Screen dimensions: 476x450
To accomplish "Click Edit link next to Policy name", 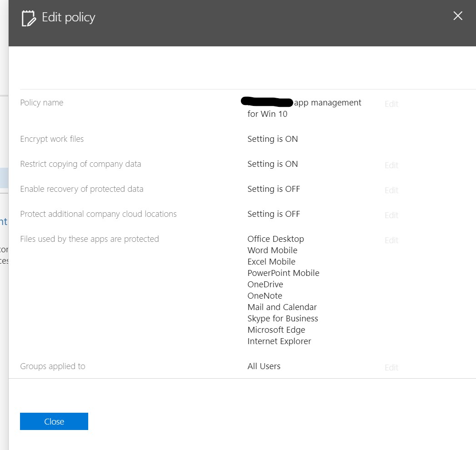I will 391,104.
